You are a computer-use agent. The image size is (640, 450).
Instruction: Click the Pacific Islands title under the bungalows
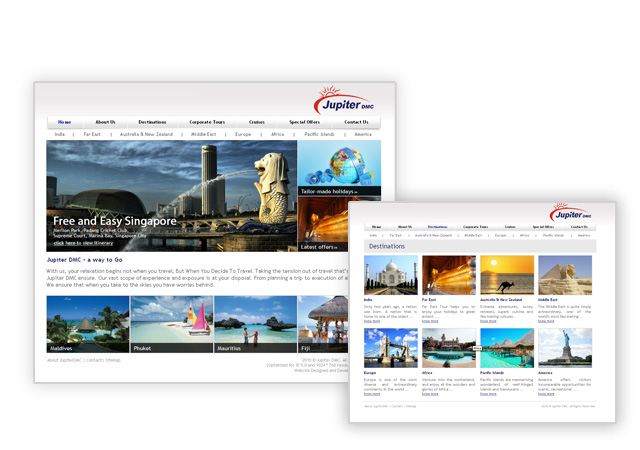[492, 373]
